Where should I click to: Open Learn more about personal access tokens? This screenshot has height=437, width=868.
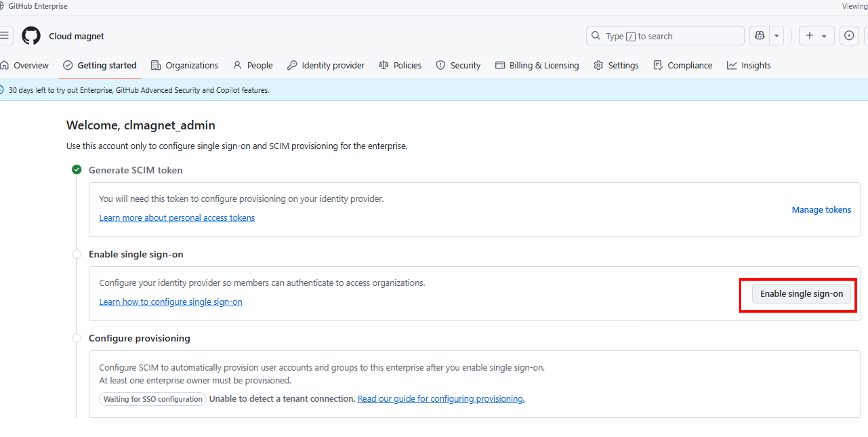(177, 218)
